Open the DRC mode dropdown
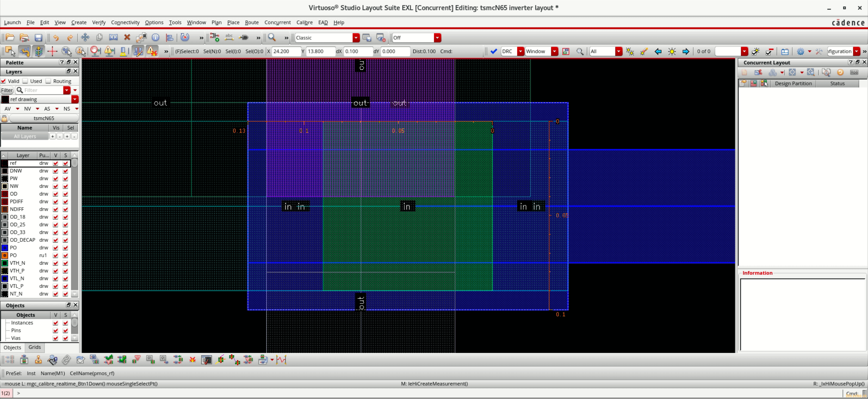The width and height of the screenshot is (868, 399). coord(520,51)
